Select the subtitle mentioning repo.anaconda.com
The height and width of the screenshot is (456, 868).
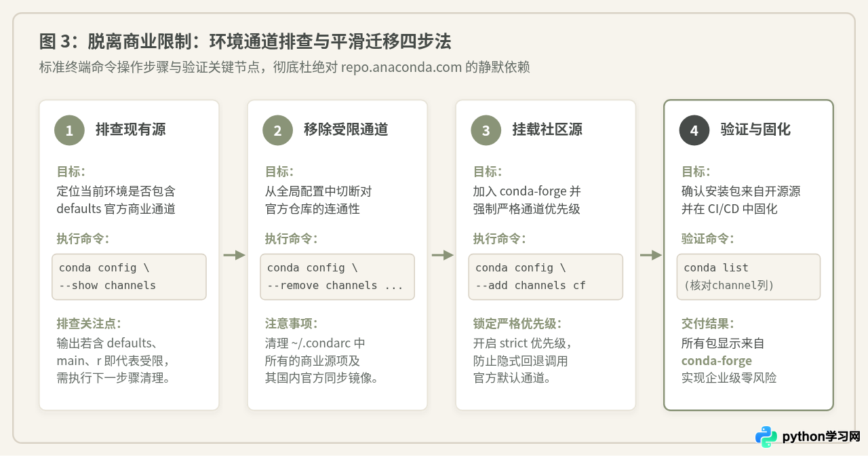(284, 67)
